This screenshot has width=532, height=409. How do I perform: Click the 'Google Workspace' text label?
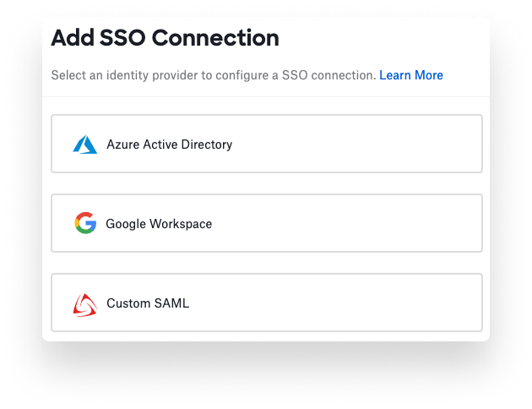159,224
